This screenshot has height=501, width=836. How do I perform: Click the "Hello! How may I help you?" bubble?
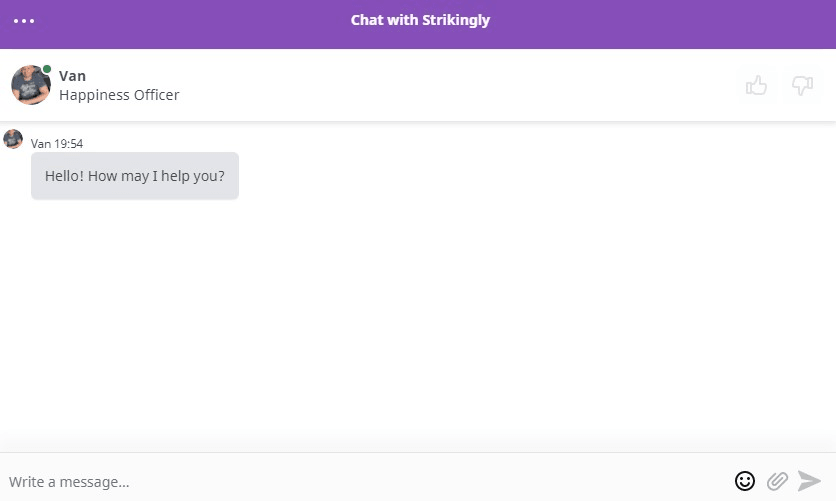click(135, 176)
